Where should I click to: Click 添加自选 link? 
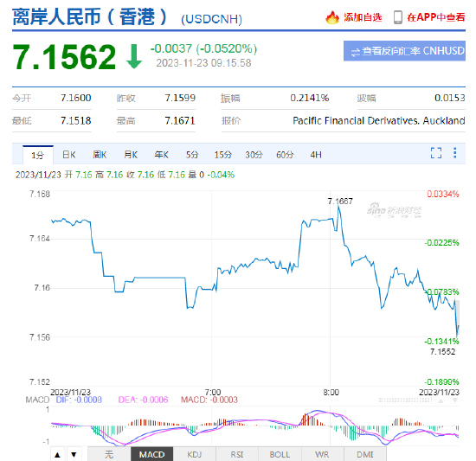[x=363, y=17]
